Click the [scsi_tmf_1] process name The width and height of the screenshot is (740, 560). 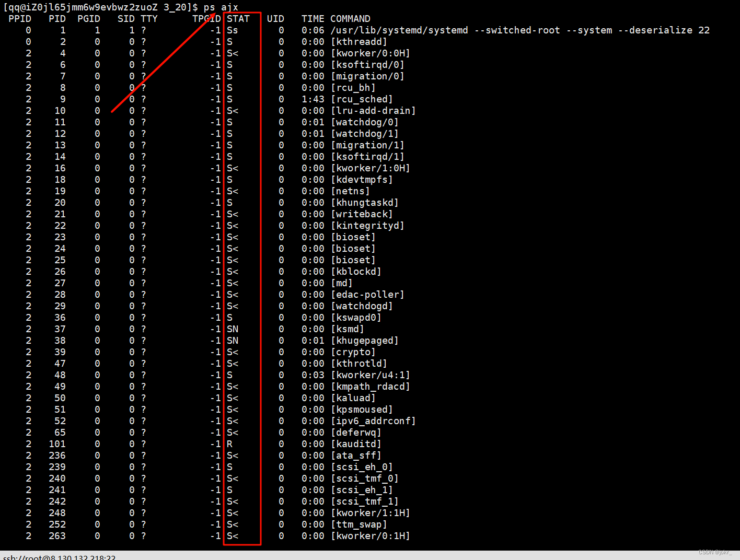point(365,501)
